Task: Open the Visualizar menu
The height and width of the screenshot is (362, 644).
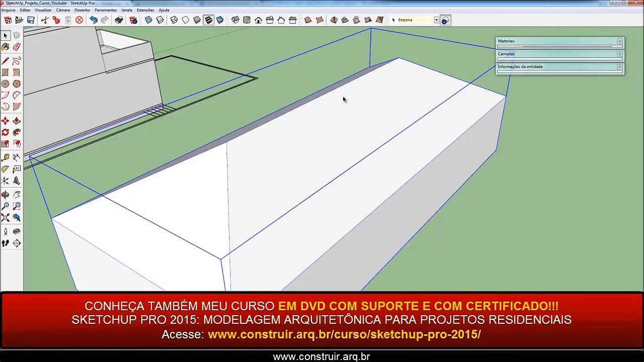Action: (x=43, y=10)
